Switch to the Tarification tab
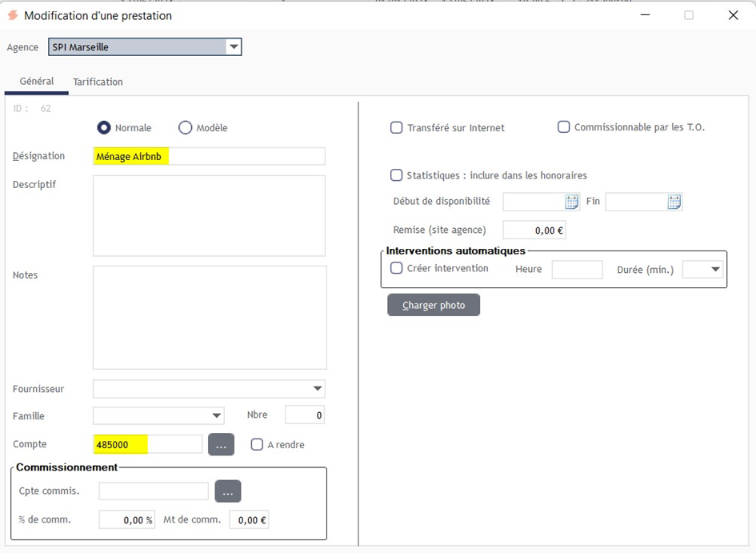The image size is (756, 553). point(98,82)
